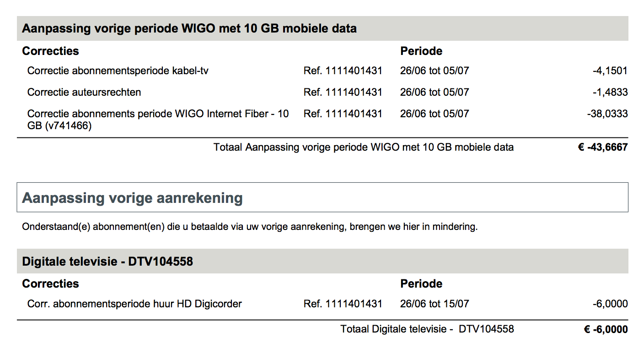Click the Totaal Digitale televisie label
Viewport: 644px width, 349px height.
pos(427,329)
